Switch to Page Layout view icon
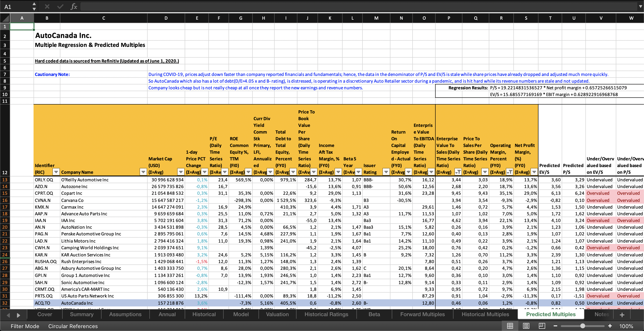 526,326
